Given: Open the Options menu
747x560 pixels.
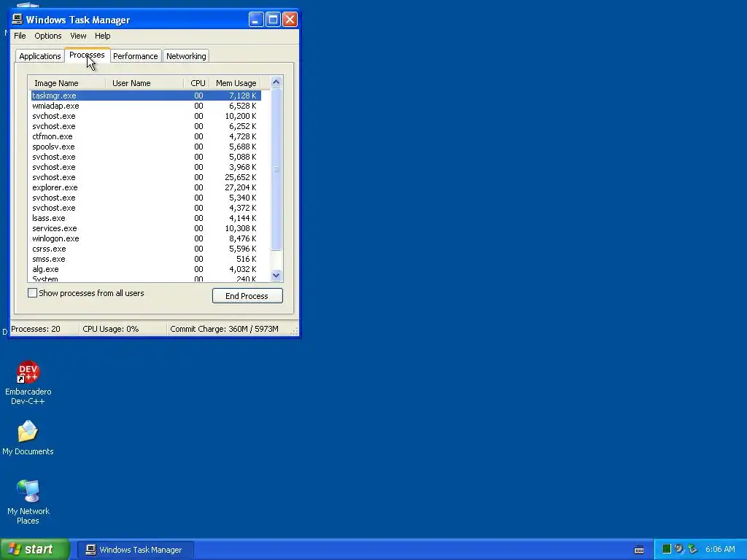Looking at the screenshot, I should pyautogui.click(x=47, y=36).
